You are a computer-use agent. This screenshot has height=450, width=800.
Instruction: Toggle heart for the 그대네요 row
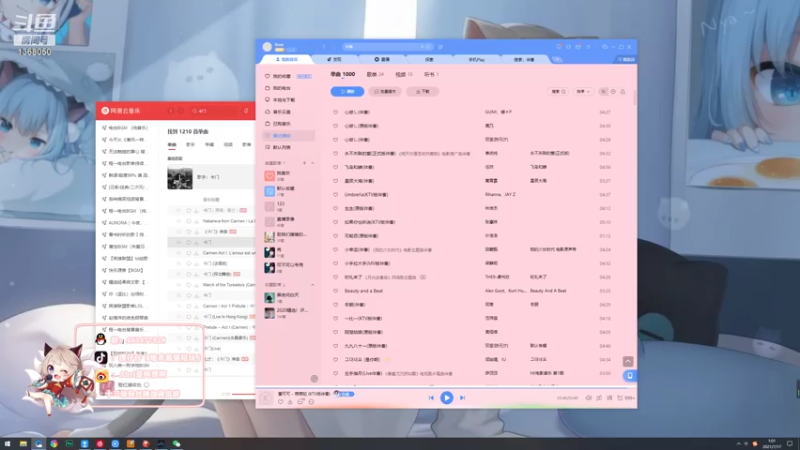(335, 360)
